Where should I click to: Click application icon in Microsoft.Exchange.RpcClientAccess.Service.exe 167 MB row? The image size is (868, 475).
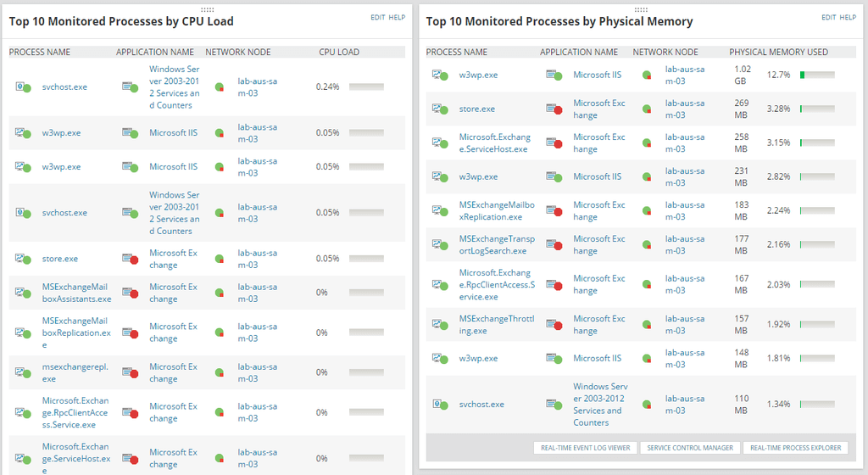(554, 285)
